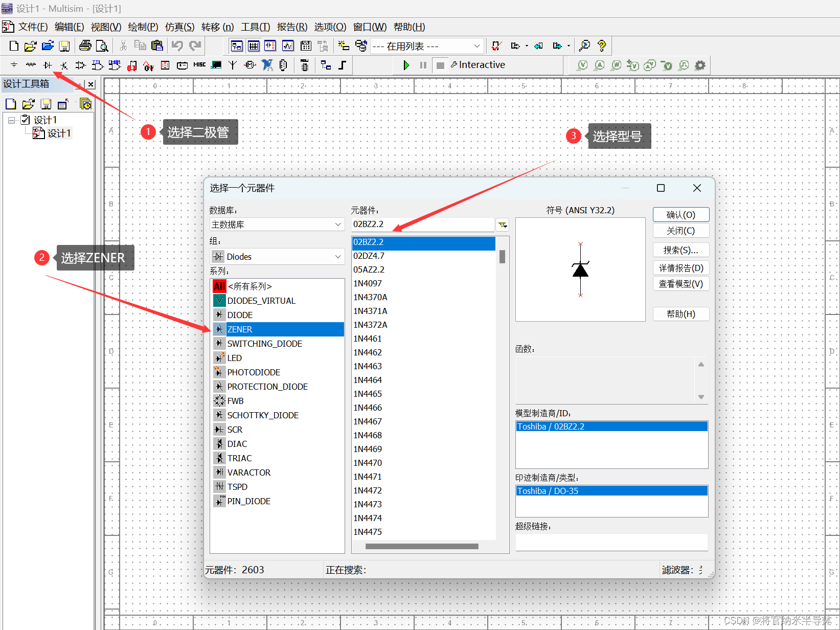The width and height of the screenshot is (840, 630).
Task: Open the Grapher view
Action: tap(288, 46)
